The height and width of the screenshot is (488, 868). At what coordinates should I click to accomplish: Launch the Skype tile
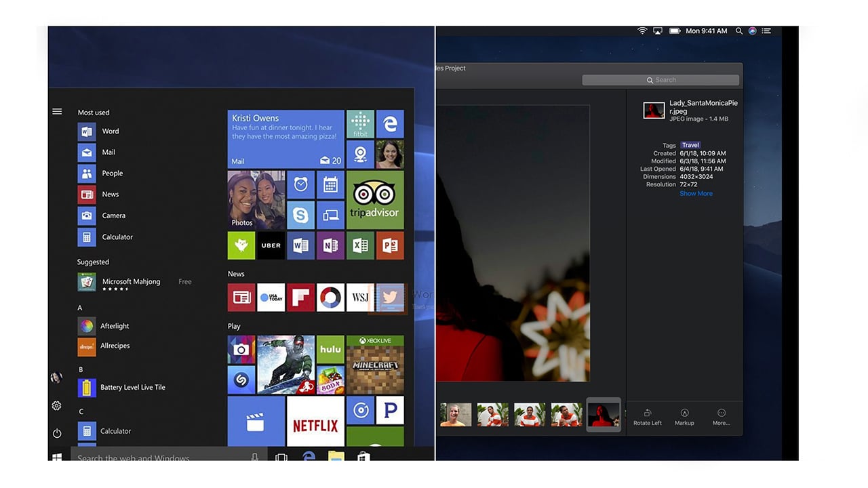click(x=300, y=215)
